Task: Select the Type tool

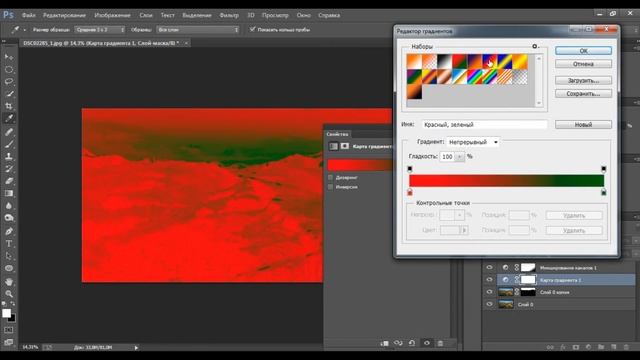Action: [x=9, y=244]
